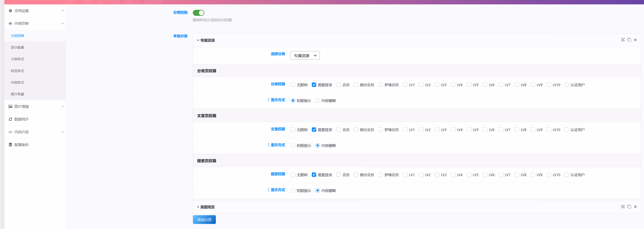Viewport: 644px width, 229px height.
Task: Check 微光会员 in the 搜索权限 row
Action: coord(356,175)
